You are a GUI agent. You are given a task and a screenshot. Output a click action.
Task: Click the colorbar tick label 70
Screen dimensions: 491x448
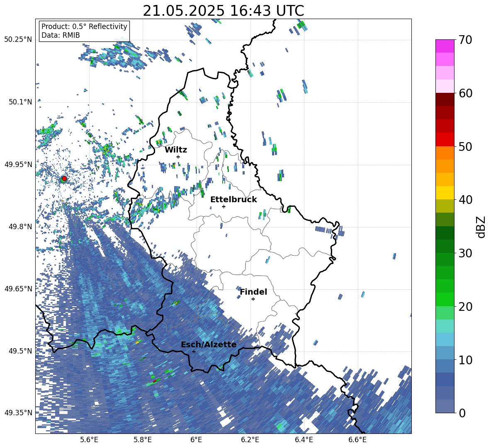[465, 40]
